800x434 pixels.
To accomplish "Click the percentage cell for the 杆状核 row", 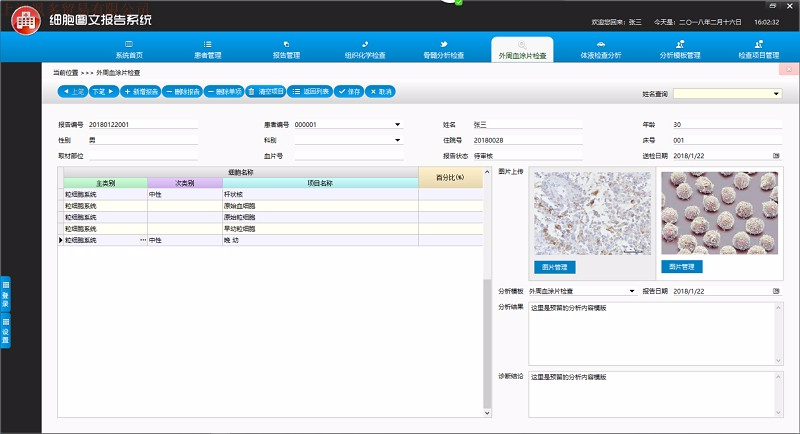I will pos(451,194).
